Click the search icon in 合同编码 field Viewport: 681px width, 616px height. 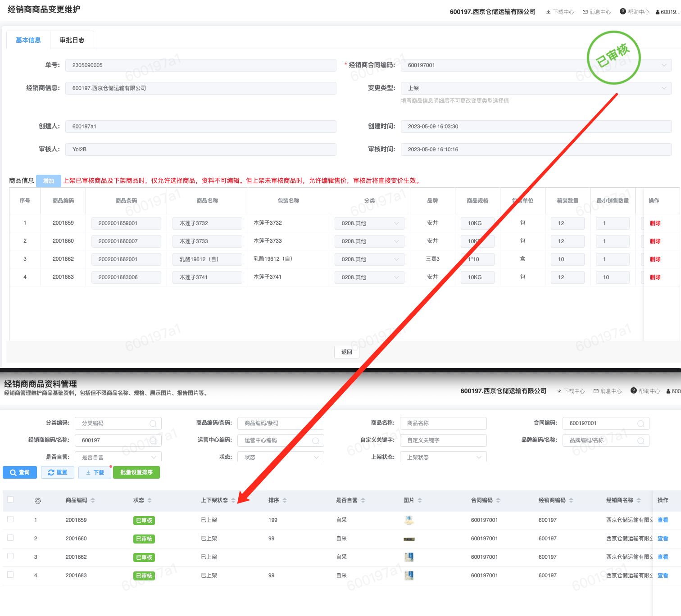(640, 424)
